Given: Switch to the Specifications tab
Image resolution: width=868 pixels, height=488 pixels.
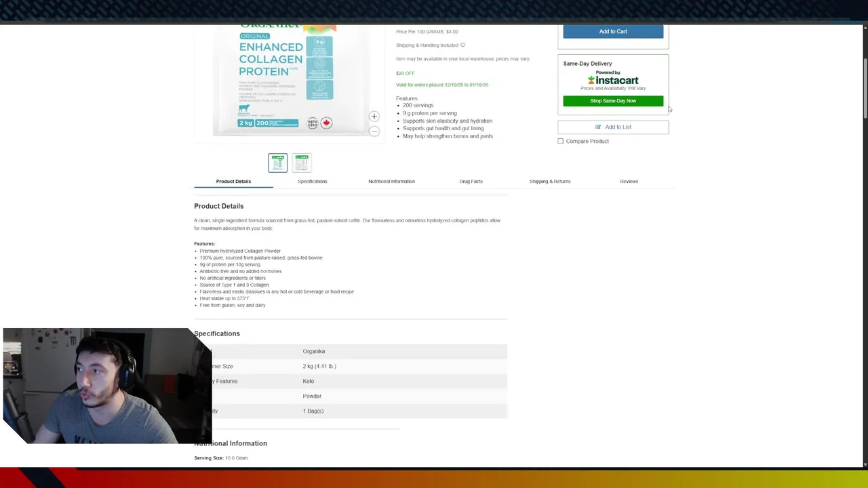Looking at the screenshot, I should (312, 181).
